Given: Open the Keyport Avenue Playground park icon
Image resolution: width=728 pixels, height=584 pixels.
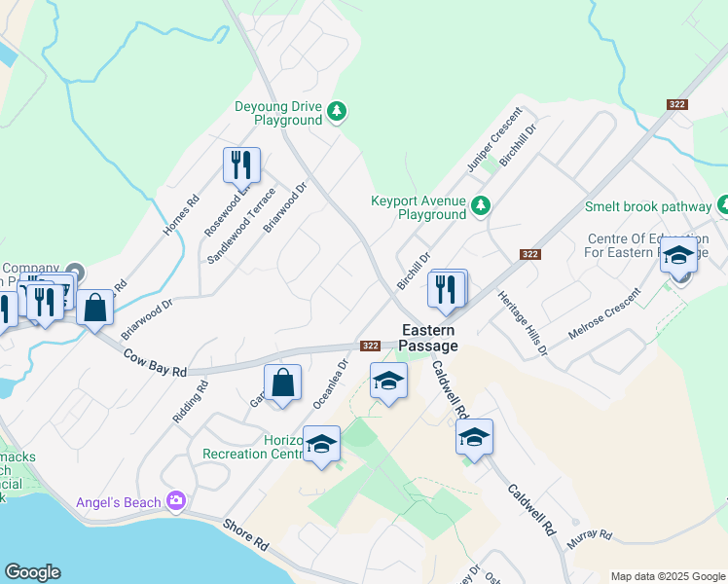Looking at the screenshot, I should tap(481, 205).
